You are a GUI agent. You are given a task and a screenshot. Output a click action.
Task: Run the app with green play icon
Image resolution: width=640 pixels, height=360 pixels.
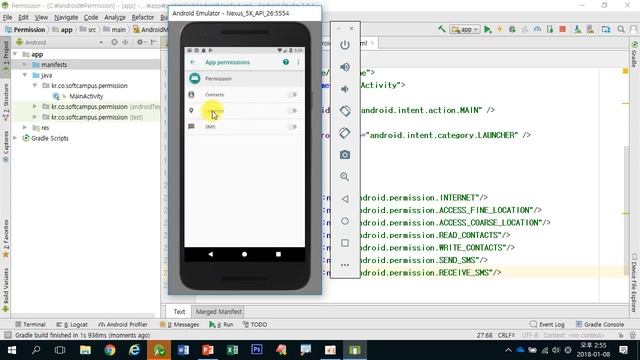[x=487, y=29]
